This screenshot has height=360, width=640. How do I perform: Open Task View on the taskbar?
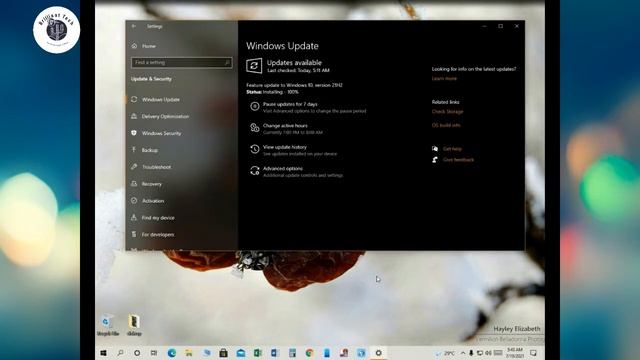click(x=154, y=353)
